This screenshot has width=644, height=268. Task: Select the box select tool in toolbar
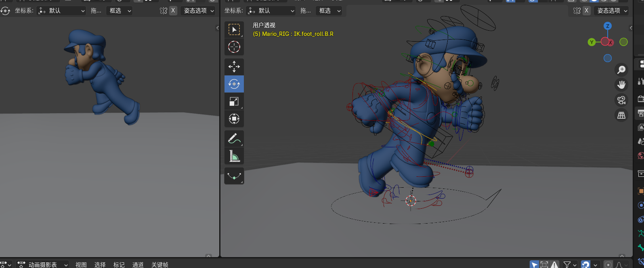click(x=234, y=29)
